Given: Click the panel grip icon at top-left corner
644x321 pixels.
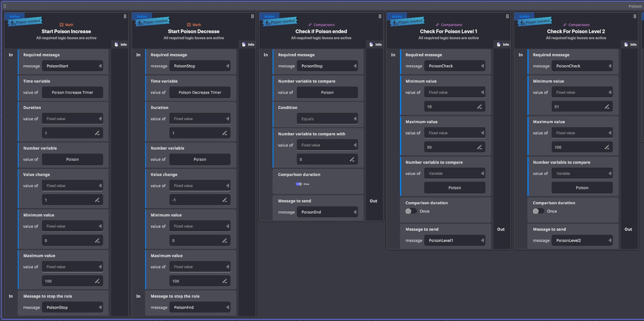Looking at the screenshot, I should pyautogui.click(x=5, y=6).
